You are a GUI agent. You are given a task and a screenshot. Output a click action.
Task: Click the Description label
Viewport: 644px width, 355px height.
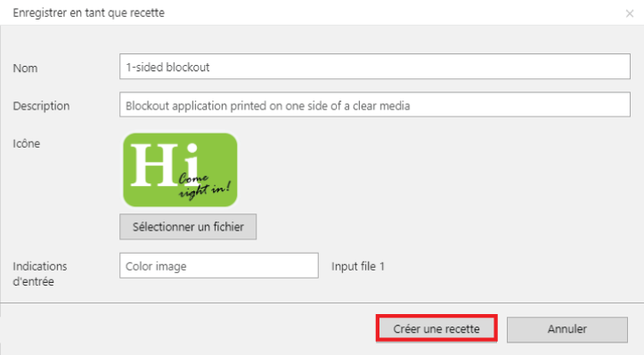(41, 106)
